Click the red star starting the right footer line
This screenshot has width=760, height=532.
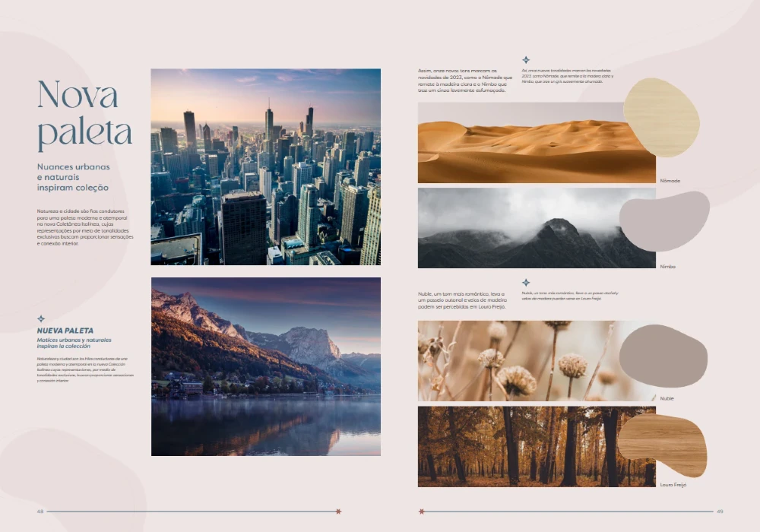(x=422, y=511)
